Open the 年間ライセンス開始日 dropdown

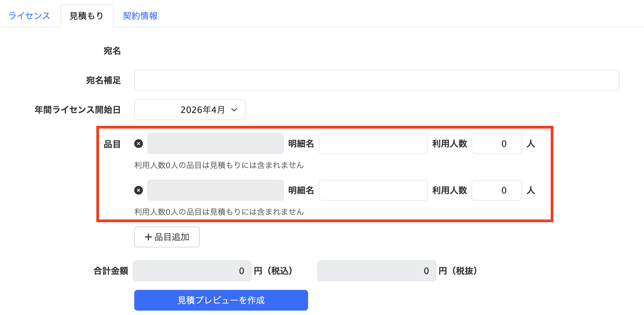tap(190, 110)
